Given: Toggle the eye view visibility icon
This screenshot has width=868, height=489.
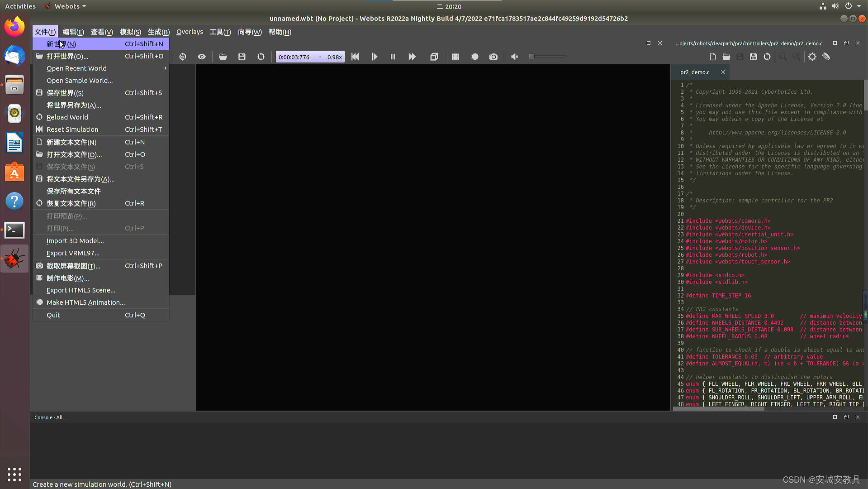Looking at the screenshot, I should tap(202, 57).
